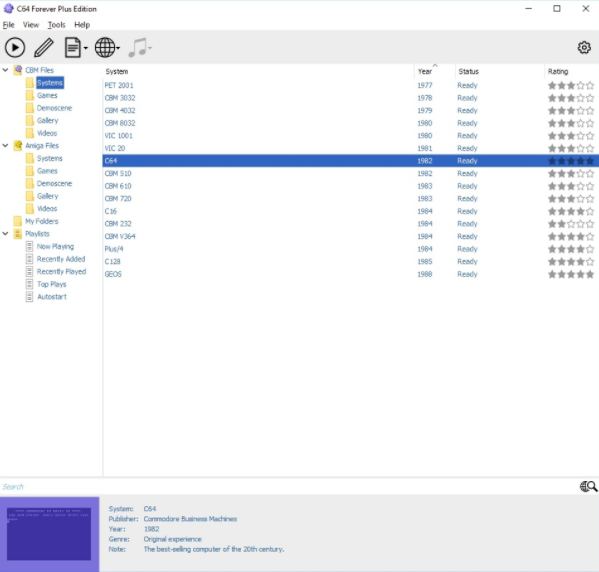Viewport: 599px width, 572px height.
Task: Click the CBM Demoscene folder icon
Action: coord(30,108)
